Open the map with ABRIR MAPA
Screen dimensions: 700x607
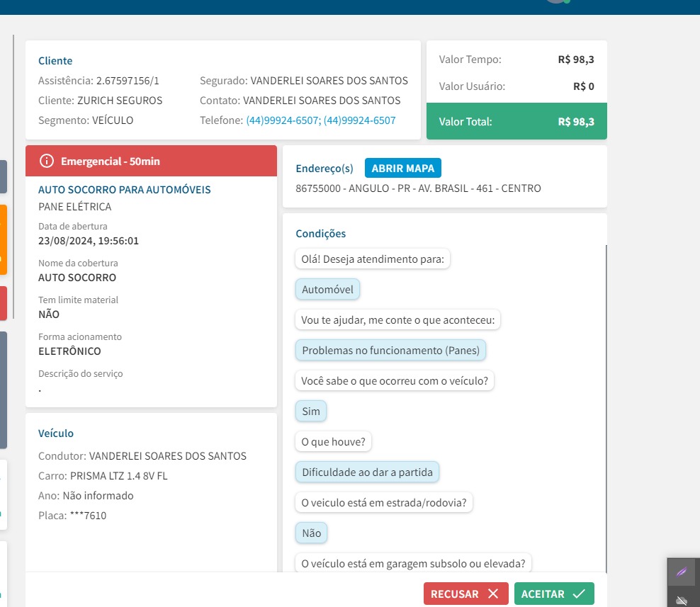click(403, 168)
